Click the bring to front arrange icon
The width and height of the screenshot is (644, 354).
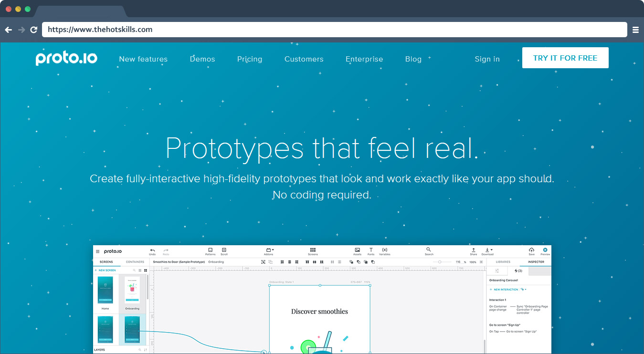click(351, 262)
